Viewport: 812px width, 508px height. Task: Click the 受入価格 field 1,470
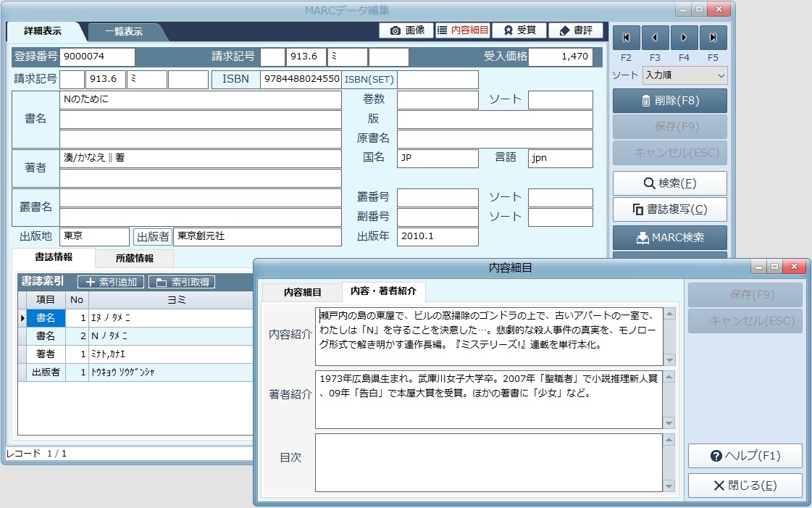(x=561, y=57)
